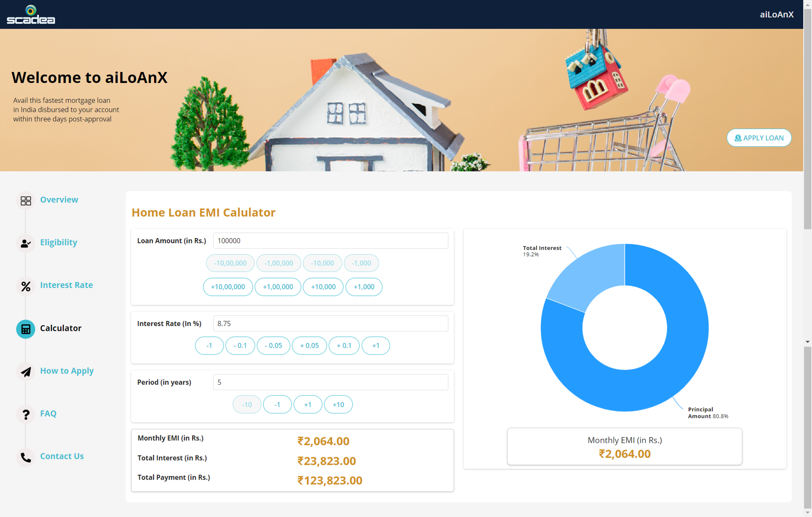Open the Interest Rate section

(x=66, y=285)
